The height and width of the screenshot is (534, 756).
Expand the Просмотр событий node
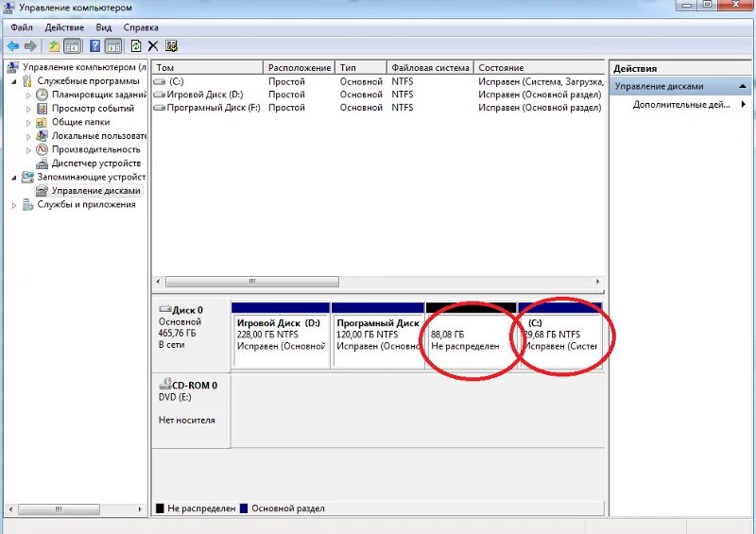pos(28,109)
